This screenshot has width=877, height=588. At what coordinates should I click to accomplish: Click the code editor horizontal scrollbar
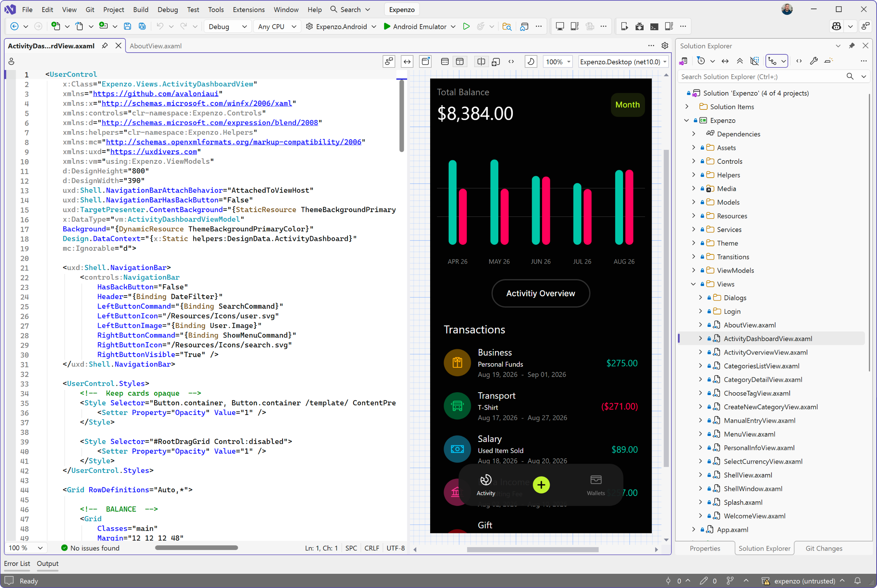tap(196, 548)
